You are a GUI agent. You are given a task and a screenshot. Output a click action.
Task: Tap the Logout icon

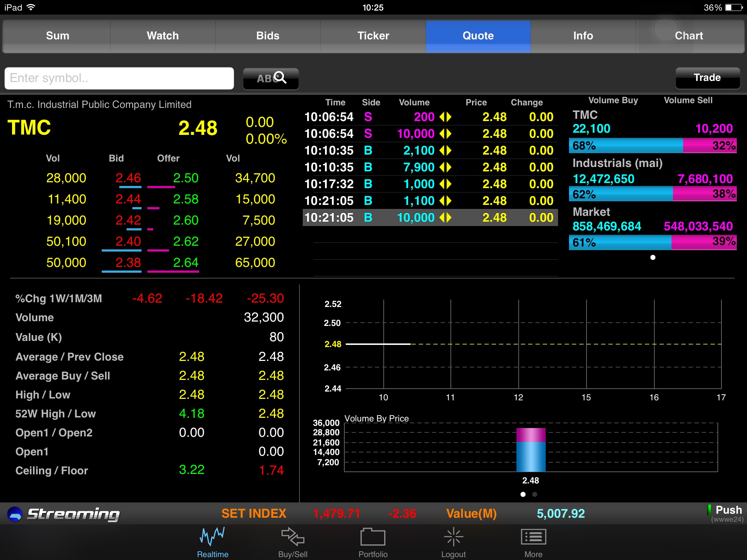453,537
